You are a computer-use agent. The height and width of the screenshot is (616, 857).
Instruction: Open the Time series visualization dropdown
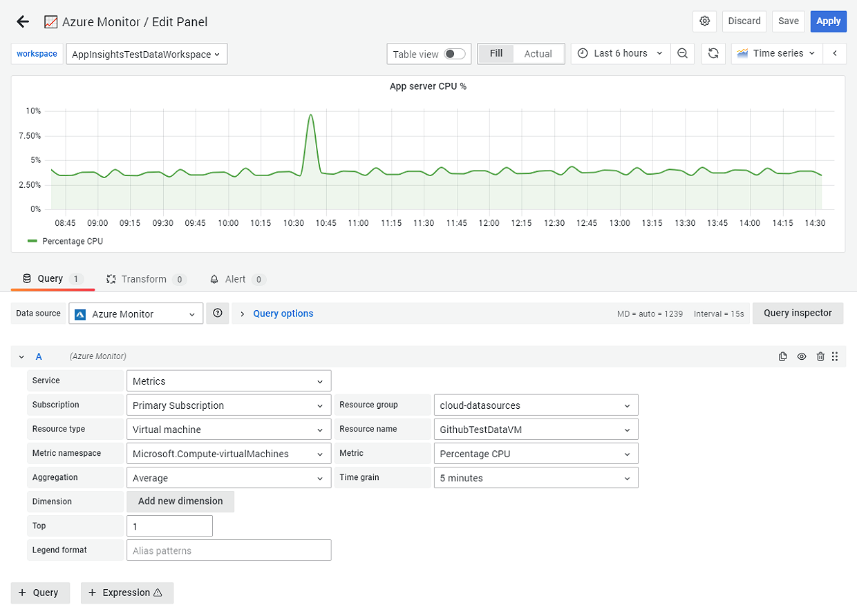click(x=775, y=53)
